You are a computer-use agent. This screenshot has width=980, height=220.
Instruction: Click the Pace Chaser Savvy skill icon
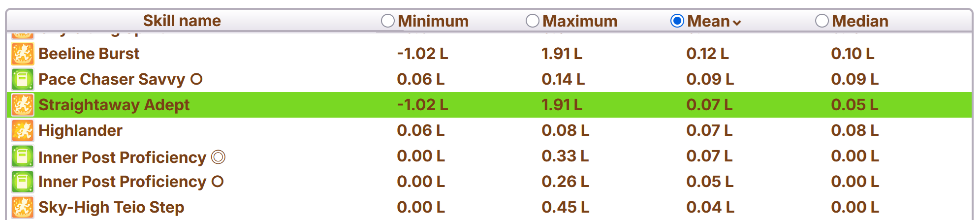23,79
